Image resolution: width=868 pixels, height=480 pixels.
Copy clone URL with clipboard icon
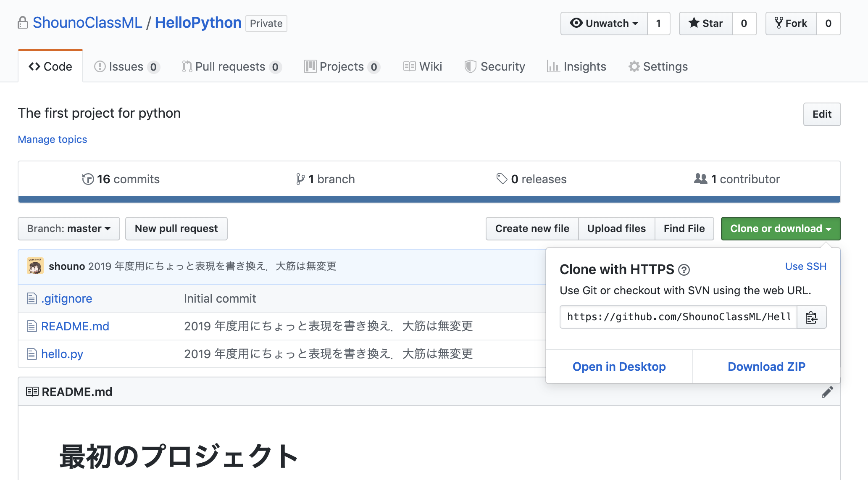tap(811, 317)
